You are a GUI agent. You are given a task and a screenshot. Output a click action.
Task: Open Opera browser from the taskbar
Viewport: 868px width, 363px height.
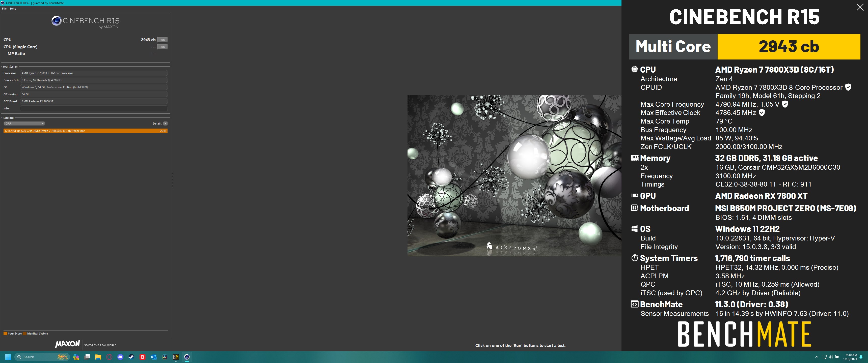click(109, 357)
